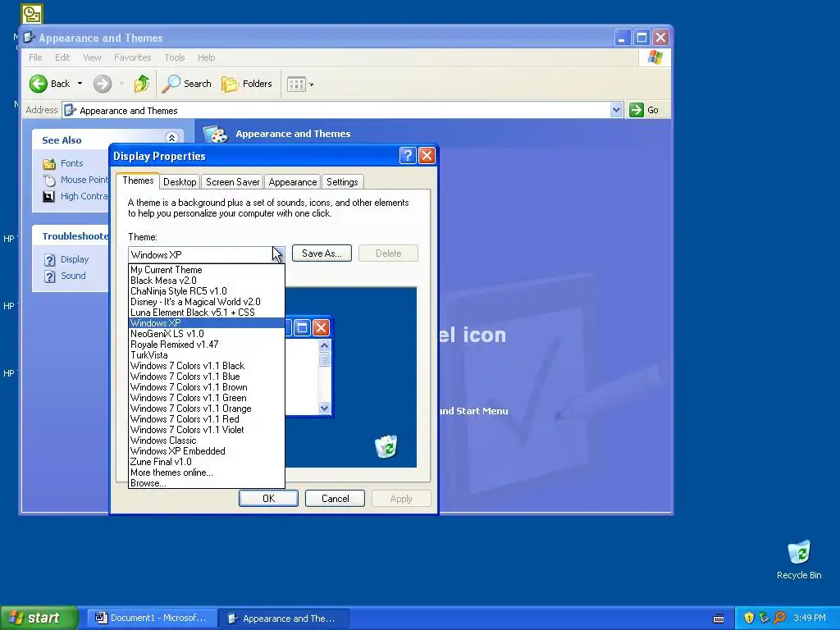Click the Views icon in toolbar

pos(295,84)
